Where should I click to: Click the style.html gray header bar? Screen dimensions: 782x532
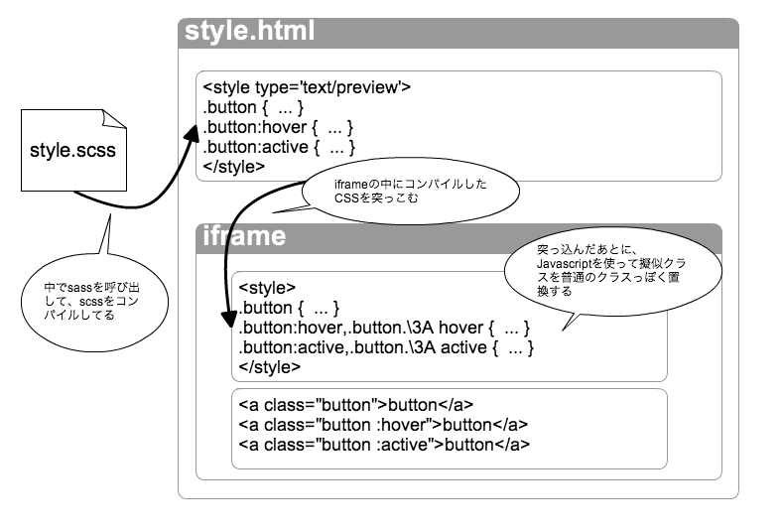coord(458,33)
